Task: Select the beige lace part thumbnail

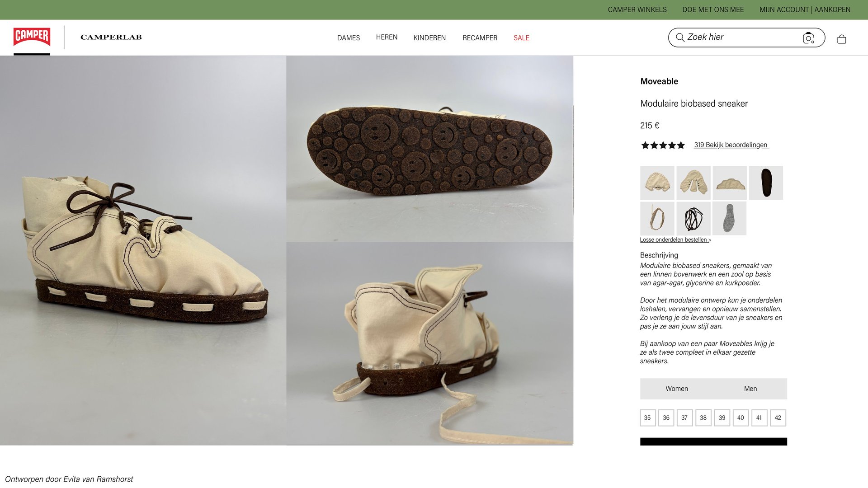Action: pos(657,219)
